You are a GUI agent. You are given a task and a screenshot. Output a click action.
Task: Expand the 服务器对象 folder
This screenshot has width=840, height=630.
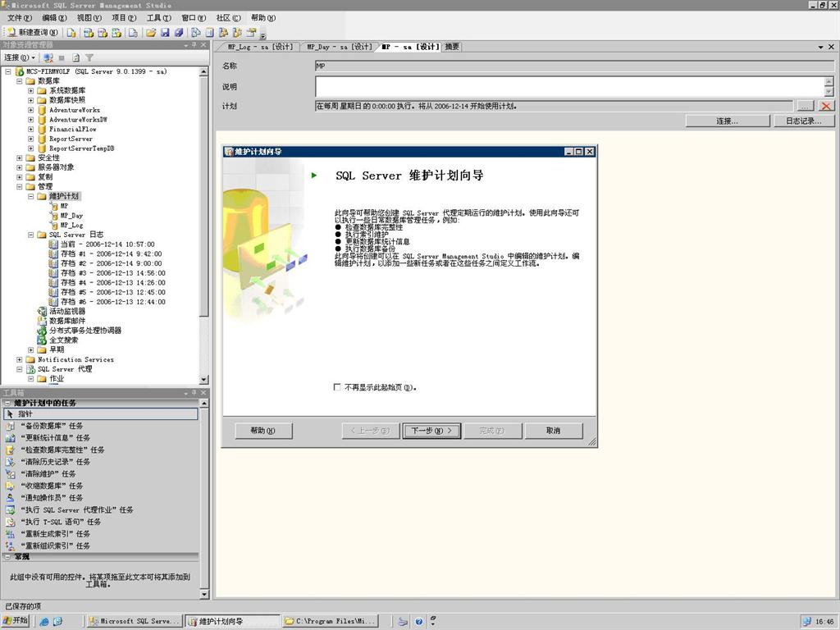pos(20,167)
